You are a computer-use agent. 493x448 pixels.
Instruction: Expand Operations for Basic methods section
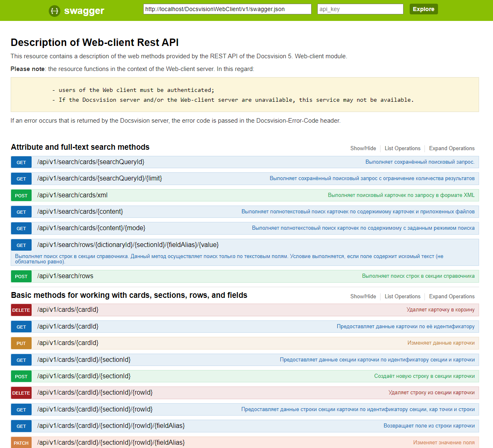(x=452, y=297)
